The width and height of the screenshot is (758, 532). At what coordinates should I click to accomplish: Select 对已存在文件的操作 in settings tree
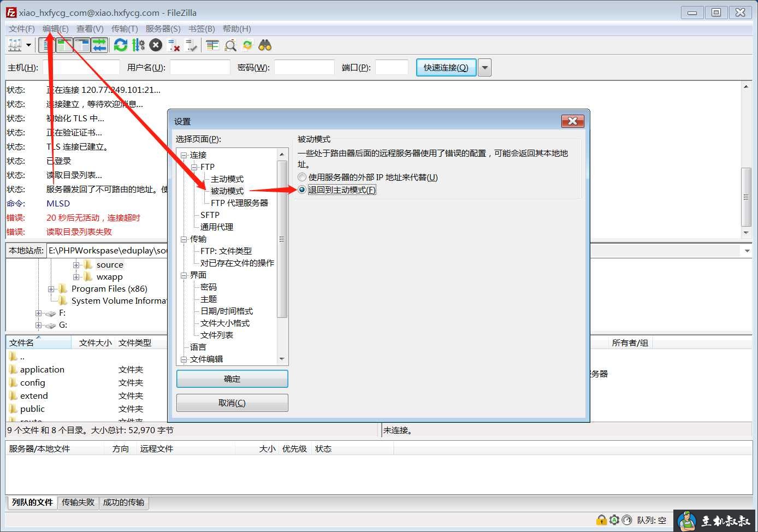click(x=237, y=263)
